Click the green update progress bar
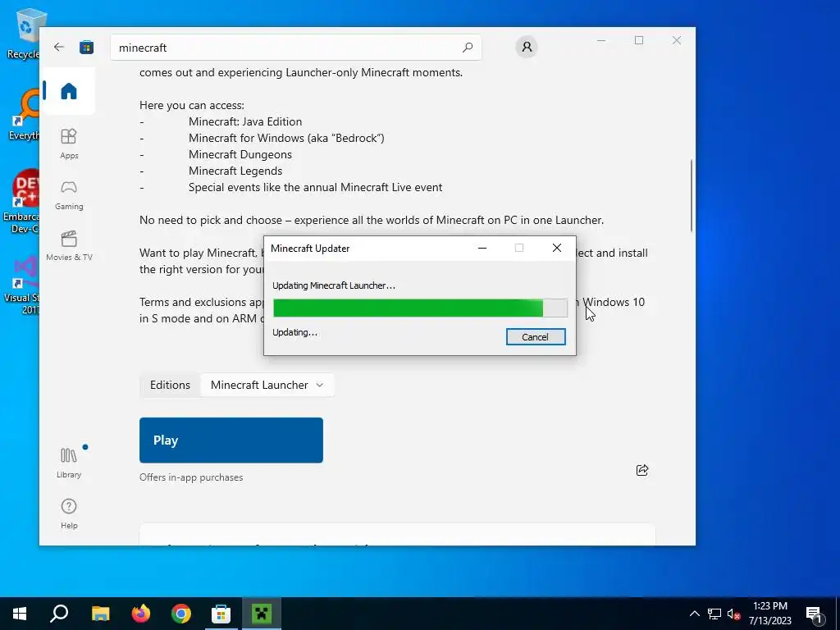 tap(420, 308)
